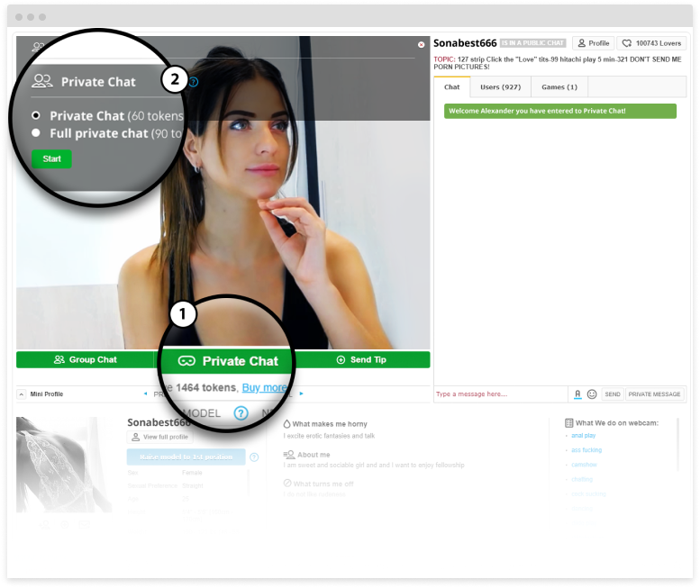Image resolution: width=700 pixels, height=588 pixels.
Task: Click the View full profile button
Action: click(x=160, y=437)
